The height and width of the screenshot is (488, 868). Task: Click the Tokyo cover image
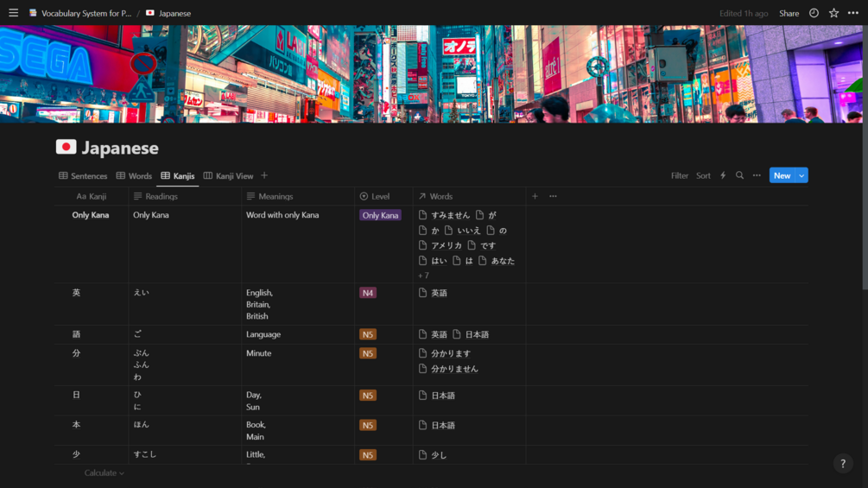click(431, 74)
